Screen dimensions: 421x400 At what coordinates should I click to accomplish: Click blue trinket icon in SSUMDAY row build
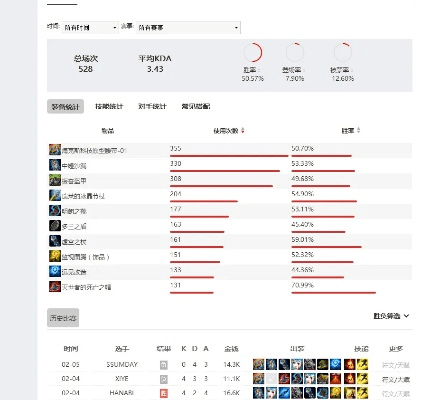(x=335, y=365)
